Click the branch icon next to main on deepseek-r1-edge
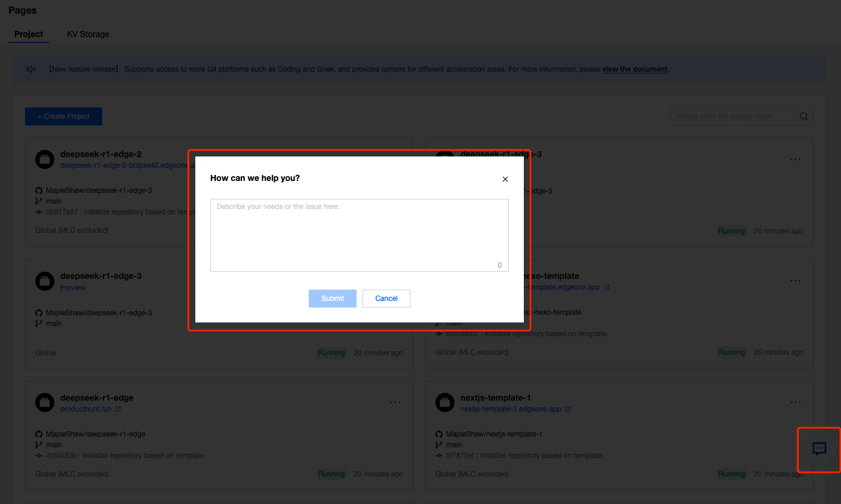Image resolution: width=841 pixels, height=504 pixels. click(38, 445)
